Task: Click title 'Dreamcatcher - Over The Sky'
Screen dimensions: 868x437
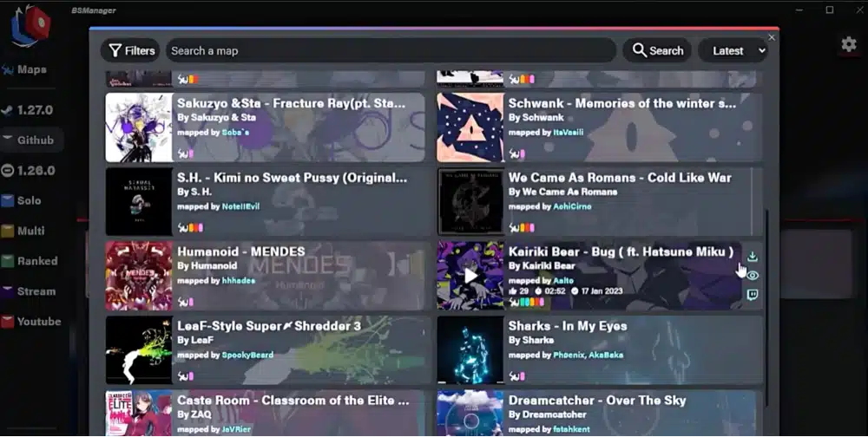Action: click(597, 400)
